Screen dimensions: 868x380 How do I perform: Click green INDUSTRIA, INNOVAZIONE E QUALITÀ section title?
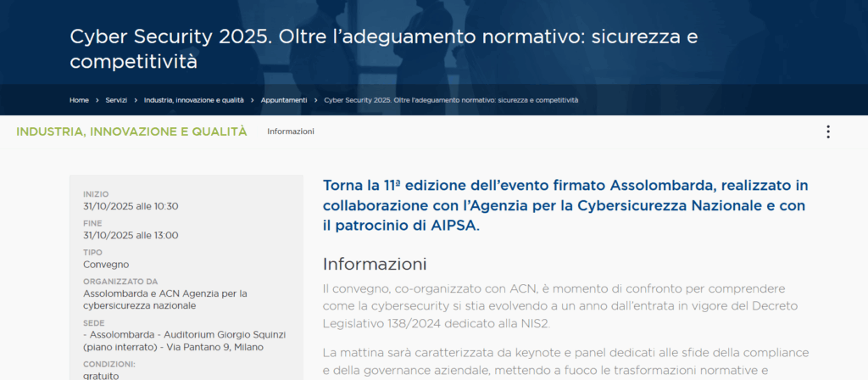tap(131, 131)
